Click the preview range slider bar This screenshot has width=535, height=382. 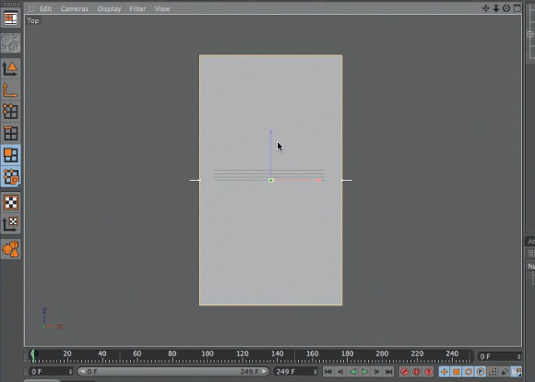(173, 371)
